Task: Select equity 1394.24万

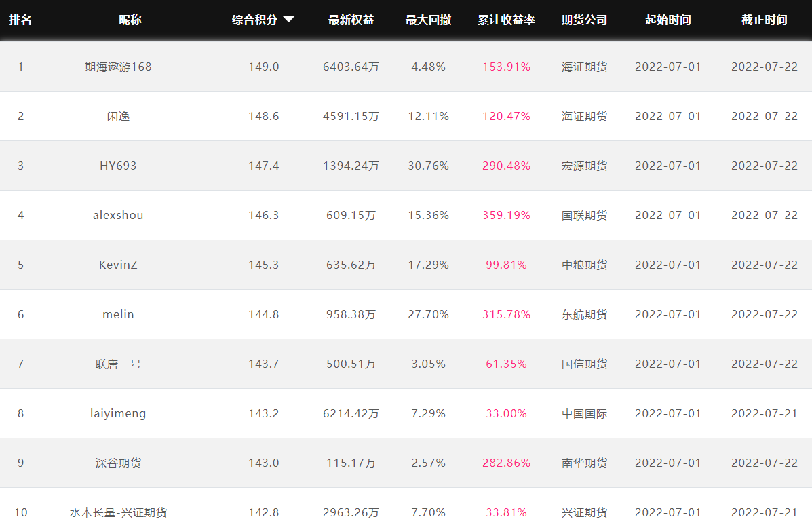Action: [x=351, y=166]
